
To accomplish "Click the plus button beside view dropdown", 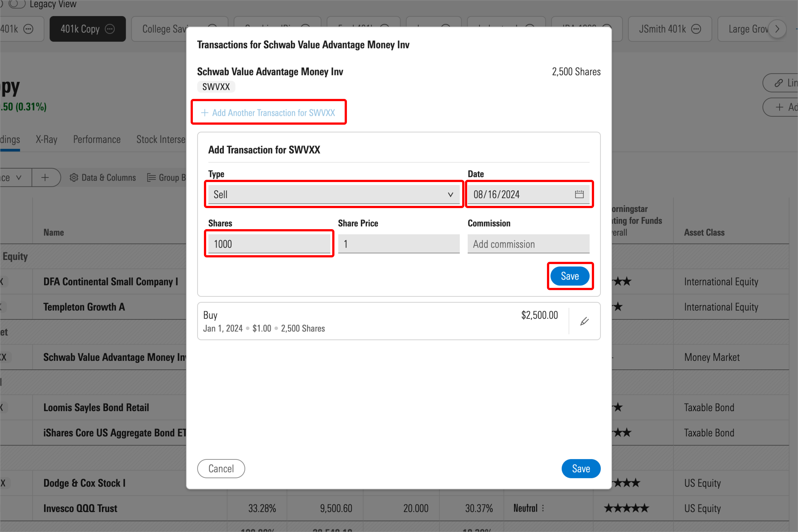I will coord(45,177).
